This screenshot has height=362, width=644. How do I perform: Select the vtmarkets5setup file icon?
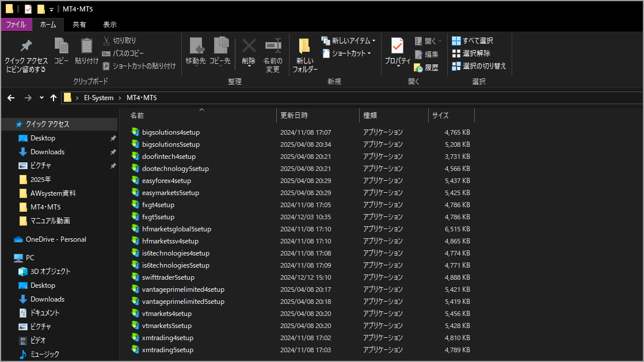pos(135,325)
